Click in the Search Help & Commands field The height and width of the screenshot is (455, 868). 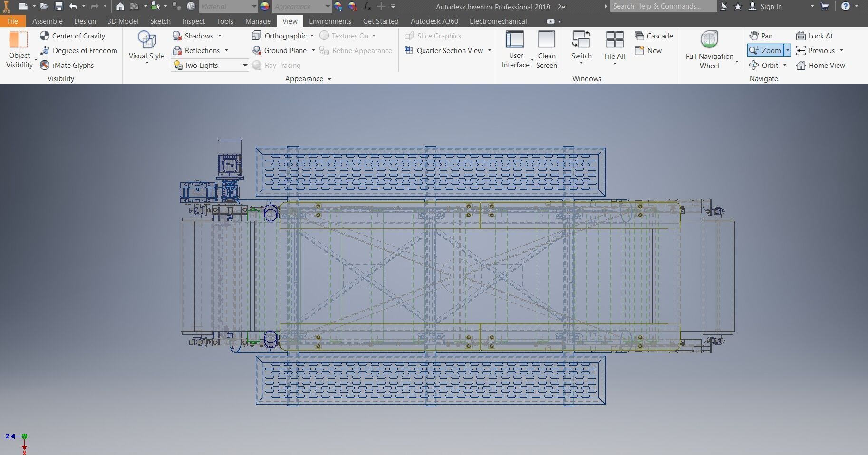tap(663, 6)
